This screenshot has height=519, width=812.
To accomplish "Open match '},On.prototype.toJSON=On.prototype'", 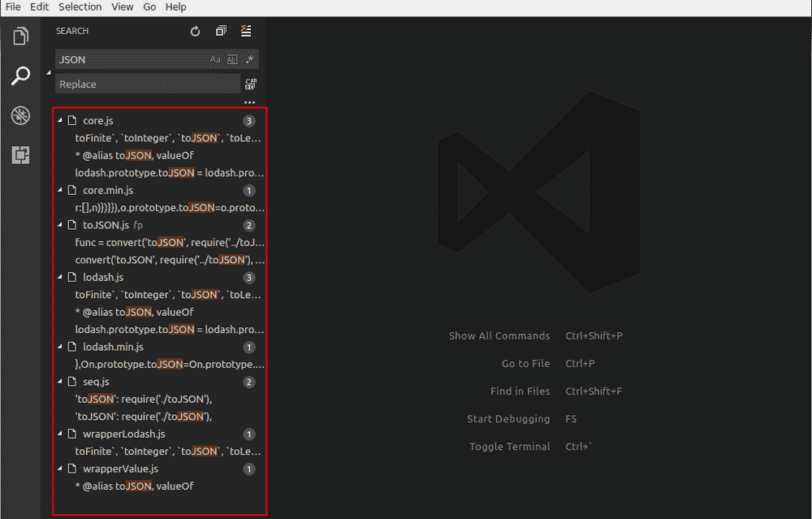I will (x=170, y=364).
